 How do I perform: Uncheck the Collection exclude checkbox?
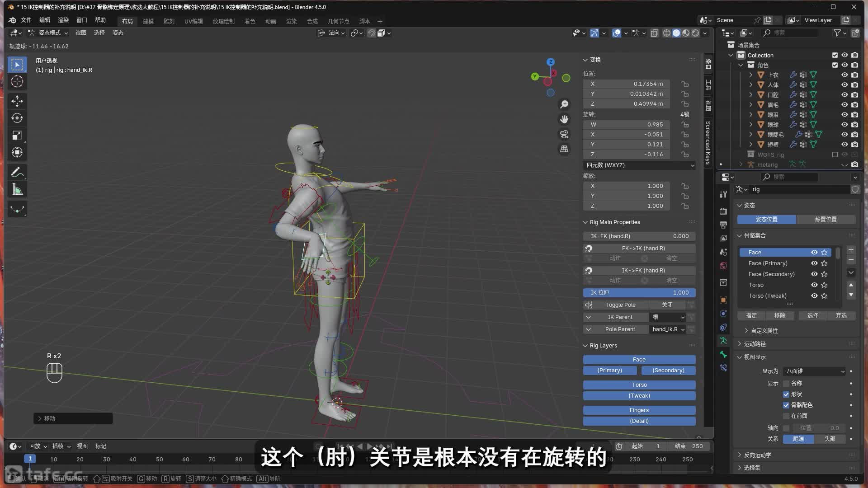pyautogui.click(x=835, y=55)
